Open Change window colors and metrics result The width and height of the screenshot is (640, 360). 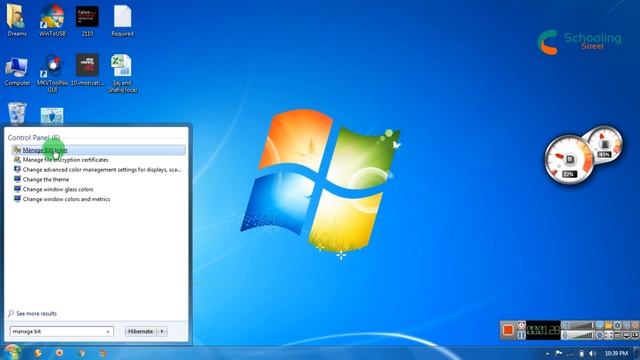[98, 199]
